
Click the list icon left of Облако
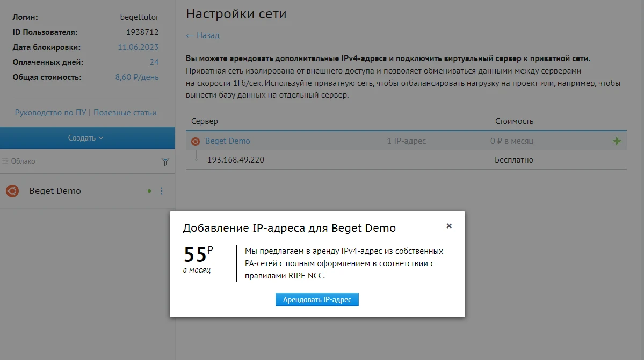[x=4, y=161]
